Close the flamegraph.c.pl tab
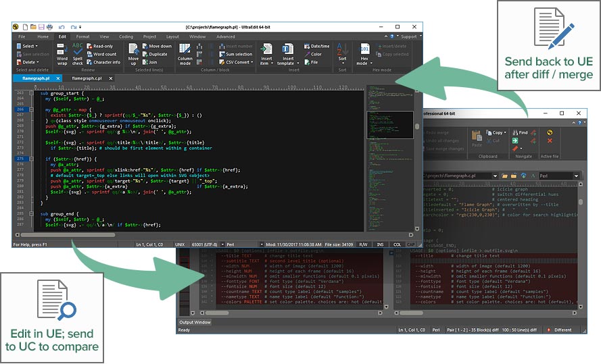Image resolution: width=601 pixels, height=364 pixels. (111, 78)
